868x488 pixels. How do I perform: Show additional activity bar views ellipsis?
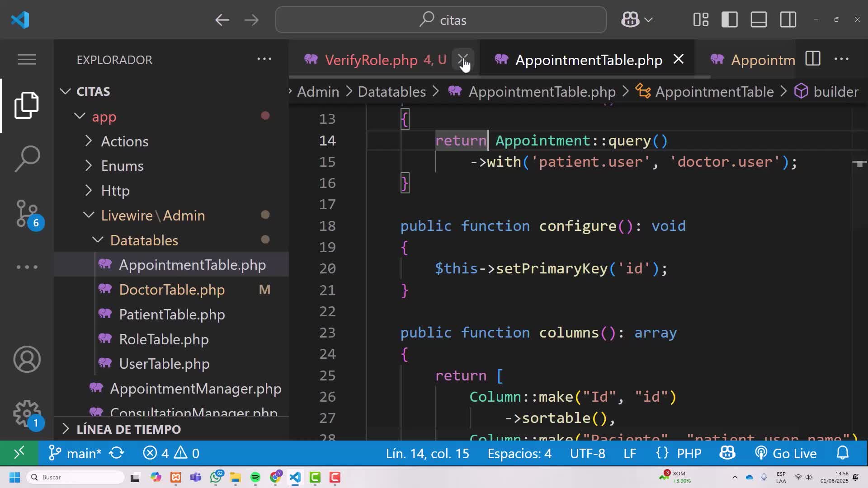[x=27, y=267]
